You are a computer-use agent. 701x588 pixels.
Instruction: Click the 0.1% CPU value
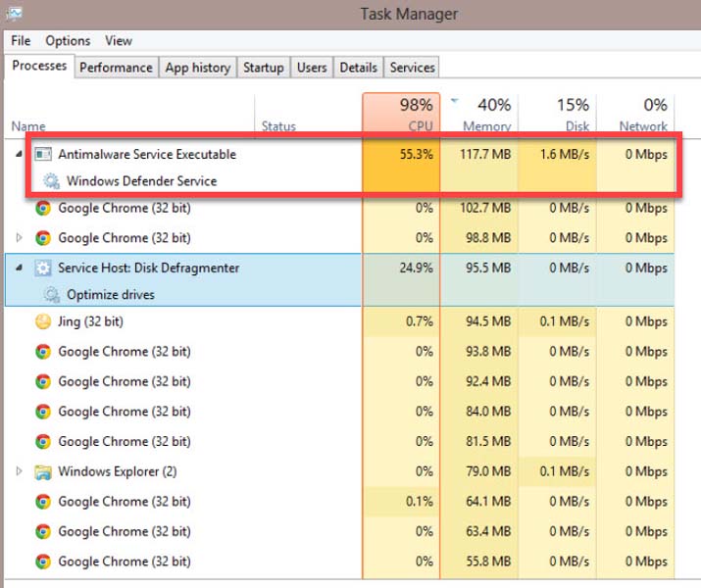(x=420, y=502)
